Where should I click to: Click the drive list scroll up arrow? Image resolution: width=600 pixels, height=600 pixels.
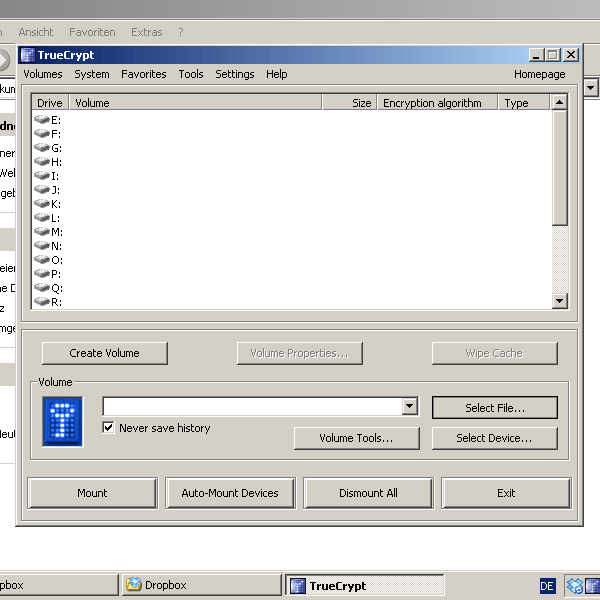pos(559,102)
